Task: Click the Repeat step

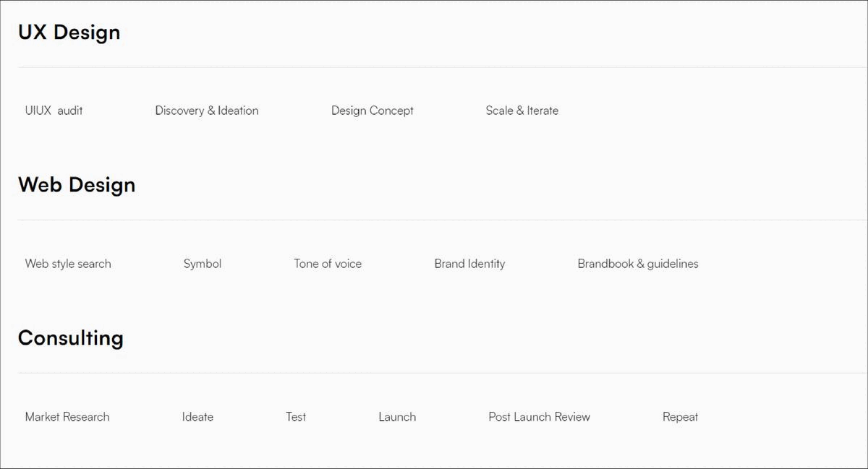Action: click(681, 417)
